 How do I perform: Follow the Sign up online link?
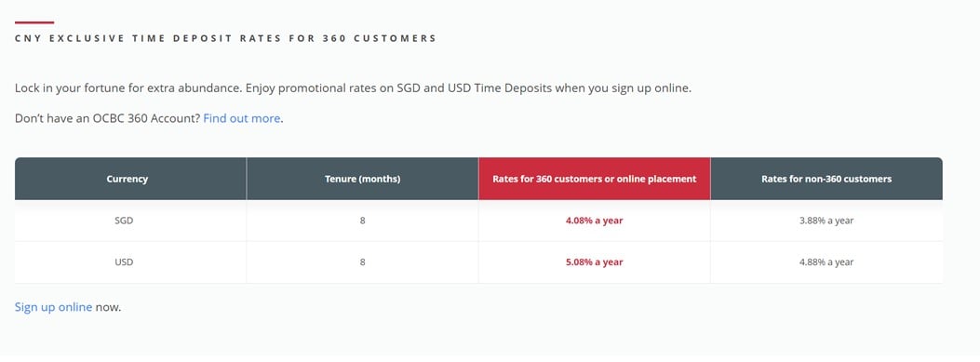coord(54,307)
